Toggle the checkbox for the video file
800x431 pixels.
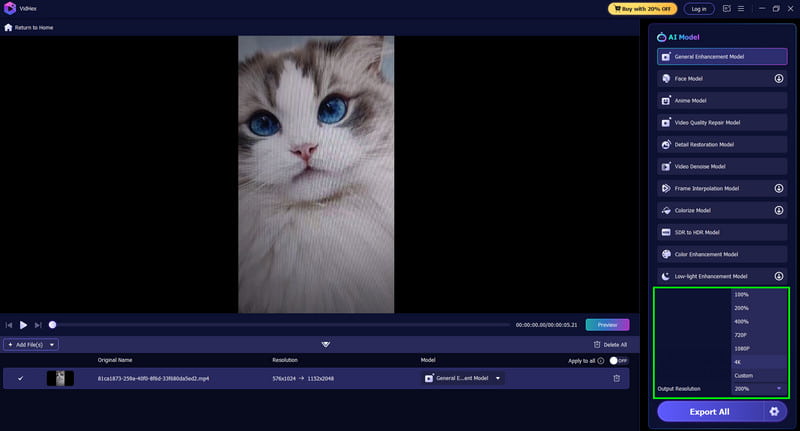(20, 378)
